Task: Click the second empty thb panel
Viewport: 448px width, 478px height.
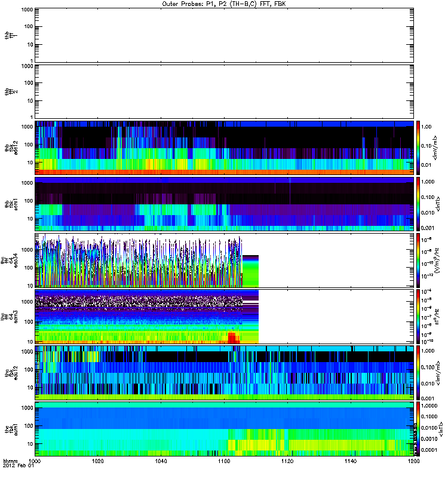Action: 224,91
